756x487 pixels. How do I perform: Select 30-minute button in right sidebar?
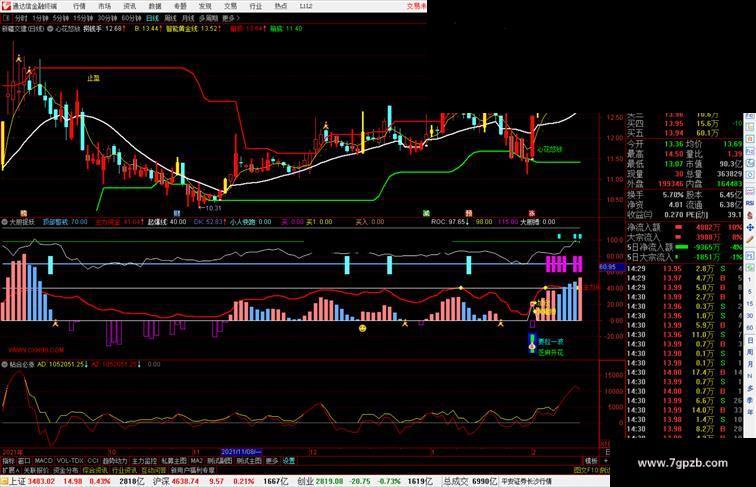click(x=750, y=316)
